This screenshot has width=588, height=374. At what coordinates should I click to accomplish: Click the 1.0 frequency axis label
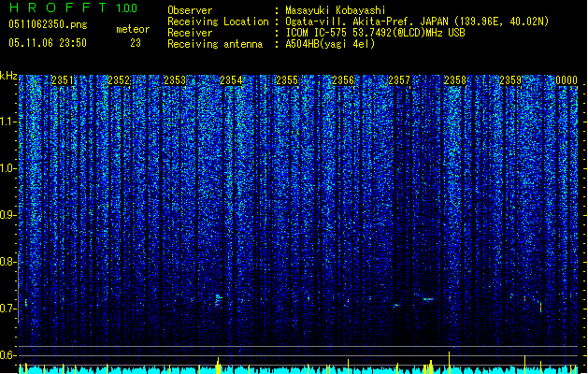6,168
